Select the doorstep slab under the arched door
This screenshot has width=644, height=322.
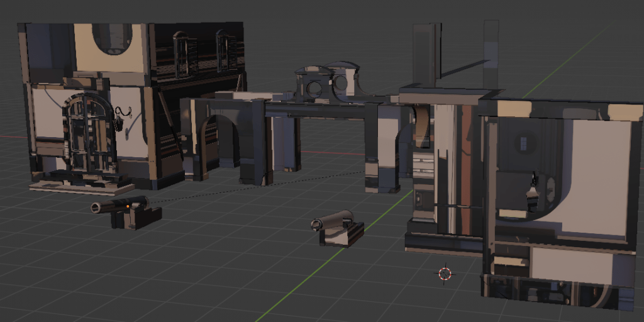point(82,186)
